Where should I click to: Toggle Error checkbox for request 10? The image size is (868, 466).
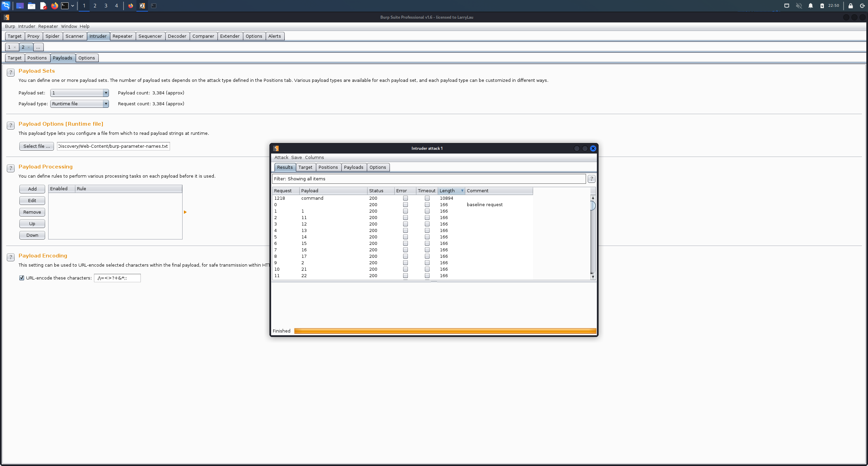[405, 269]
